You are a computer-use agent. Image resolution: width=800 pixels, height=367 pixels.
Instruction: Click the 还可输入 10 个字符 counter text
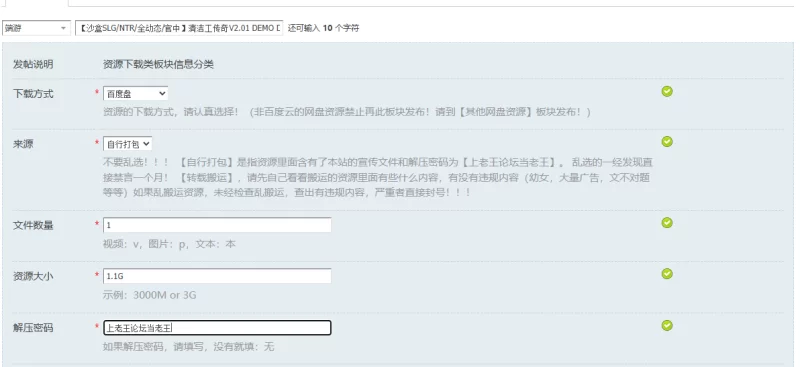tap(323, 28)
